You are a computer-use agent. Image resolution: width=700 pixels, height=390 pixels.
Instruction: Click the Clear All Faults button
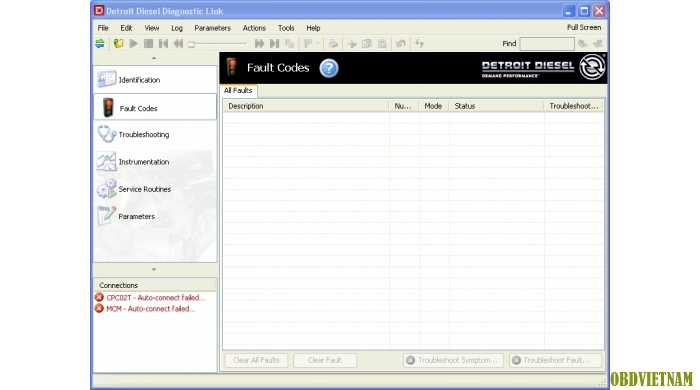256,360
